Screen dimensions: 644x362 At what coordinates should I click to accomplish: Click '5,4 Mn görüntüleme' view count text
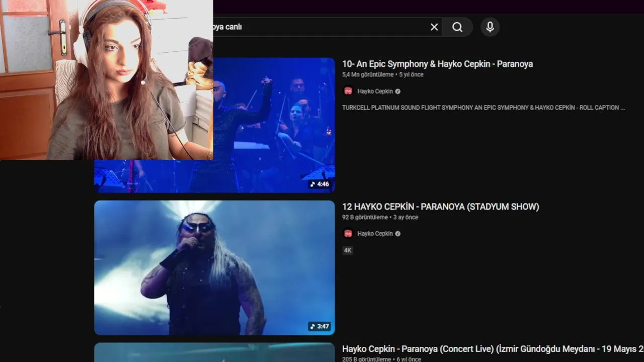point(368,74)
